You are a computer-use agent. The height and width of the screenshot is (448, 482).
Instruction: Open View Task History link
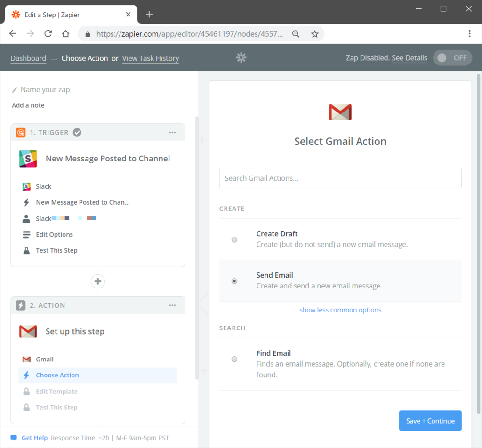(x=151, y=58)
